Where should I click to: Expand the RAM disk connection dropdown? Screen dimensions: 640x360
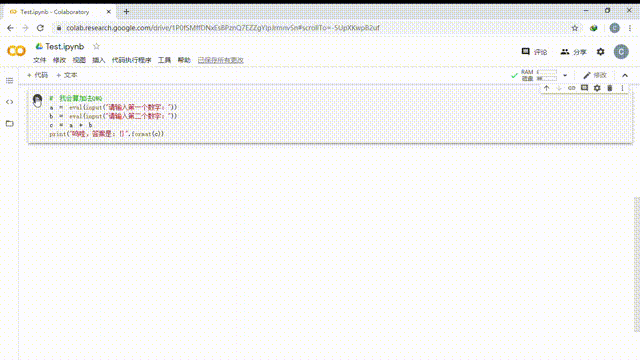pyautogui.click(x=565, y=75)
